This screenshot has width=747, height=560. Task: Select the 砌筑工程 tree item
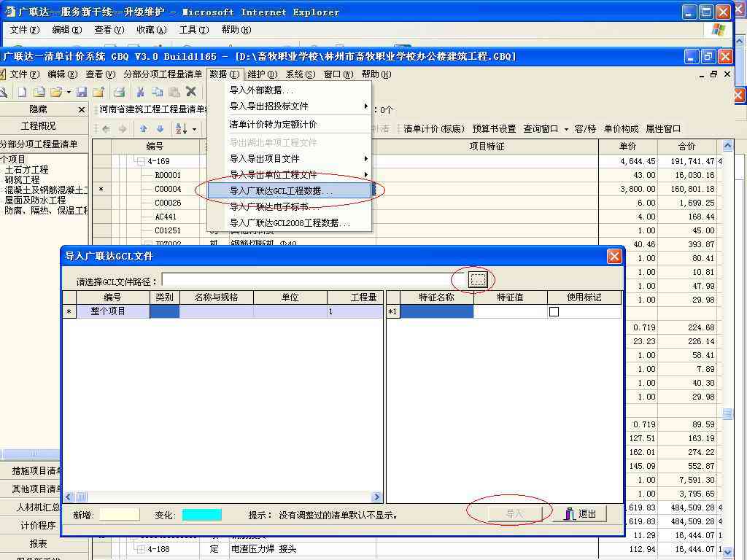click(23, 180)
